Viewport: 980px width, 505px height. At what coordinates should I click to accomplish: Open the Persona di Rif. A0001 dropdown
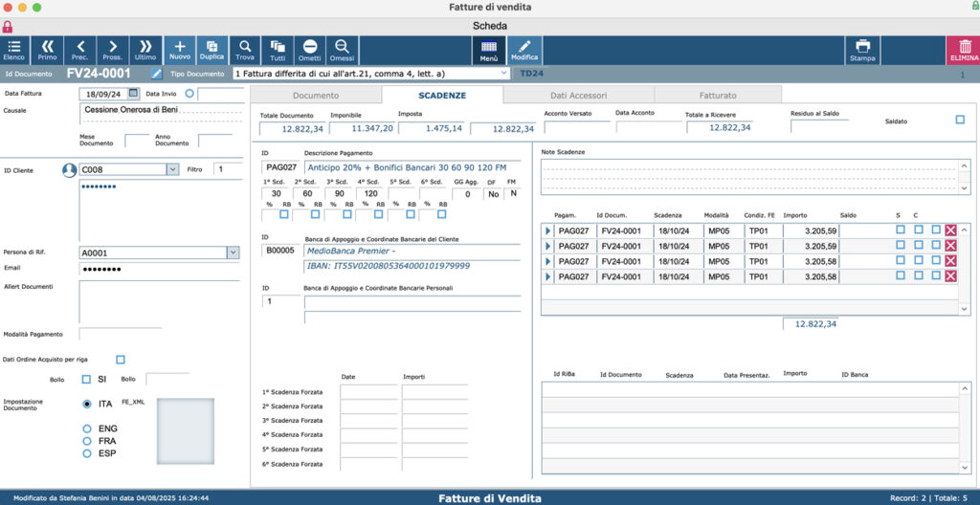pos(233,252)
